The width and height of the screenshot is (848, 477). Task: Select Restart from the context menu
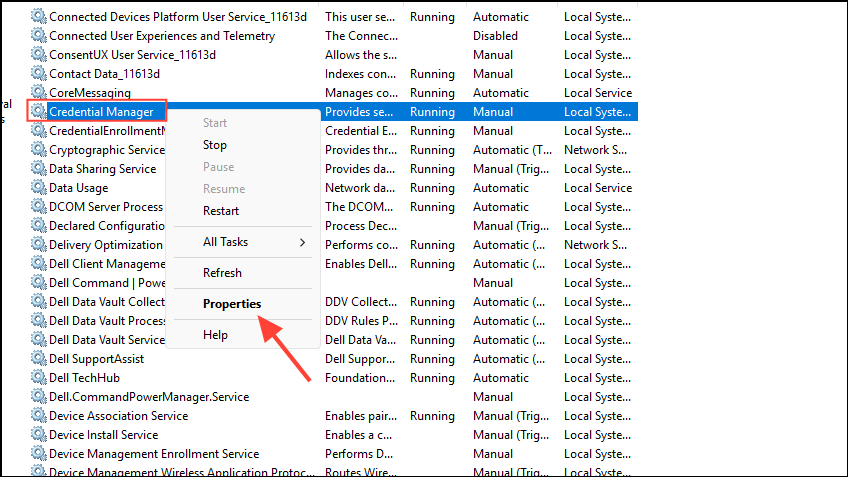tap(221, 211)
